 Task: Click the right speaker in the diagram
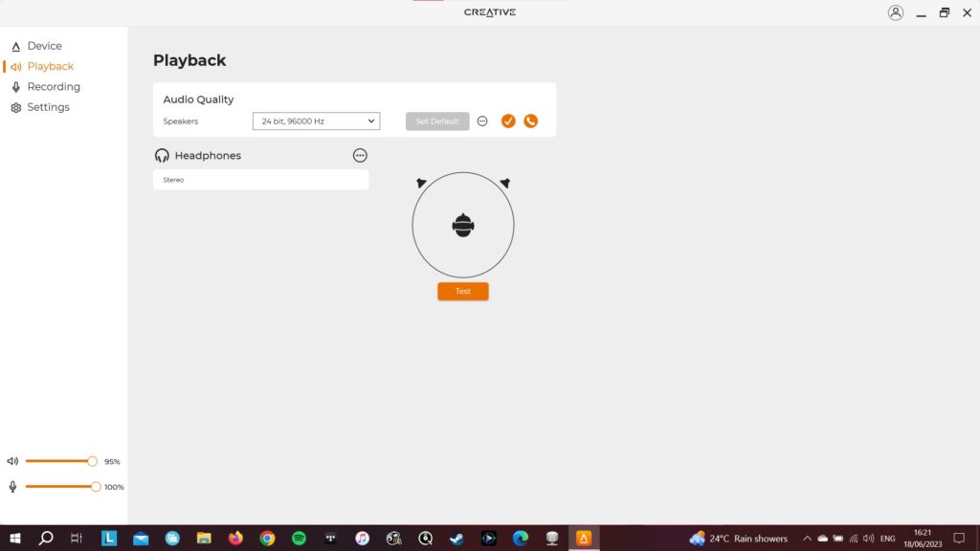pyautogui.click(x=505, y=183)
